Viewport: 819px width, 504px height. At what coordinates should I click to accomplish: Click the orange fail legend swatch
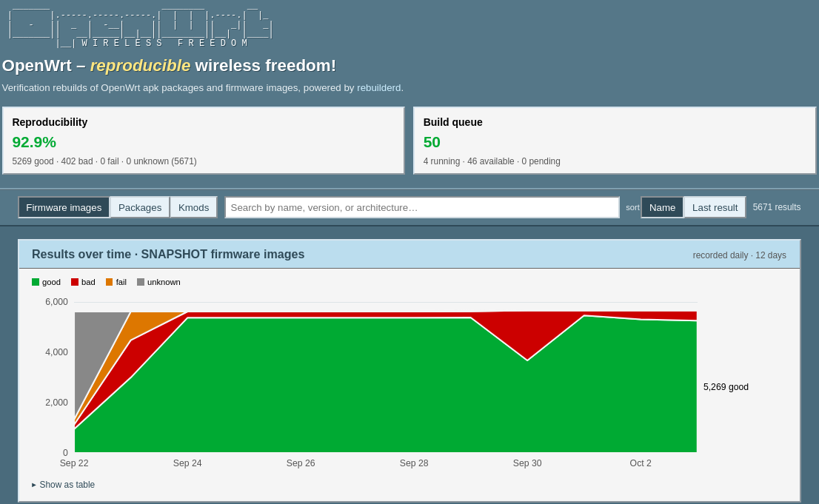pyautogui.click(x=109, y=282)
